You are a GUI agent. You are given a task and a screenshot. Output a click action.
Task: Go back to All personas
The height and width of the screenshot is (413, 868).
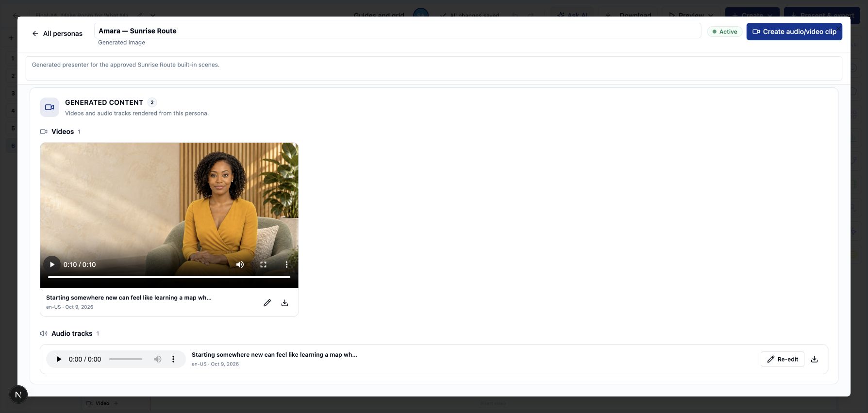click(x=57, y=33)
